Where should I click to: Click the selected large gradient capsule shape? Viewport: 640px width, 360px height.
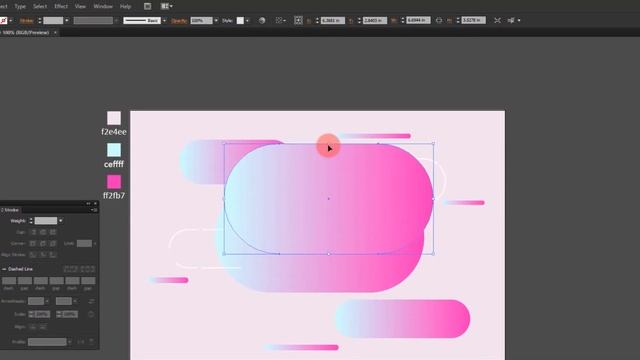(329, 199)
